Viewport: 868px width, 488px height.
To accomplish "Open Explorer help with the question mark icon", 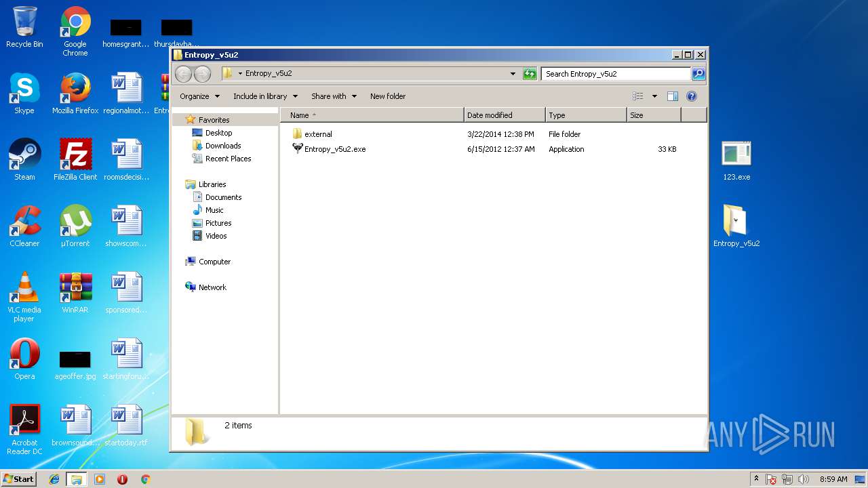I will pyautogui.click(x=692, y=96).
